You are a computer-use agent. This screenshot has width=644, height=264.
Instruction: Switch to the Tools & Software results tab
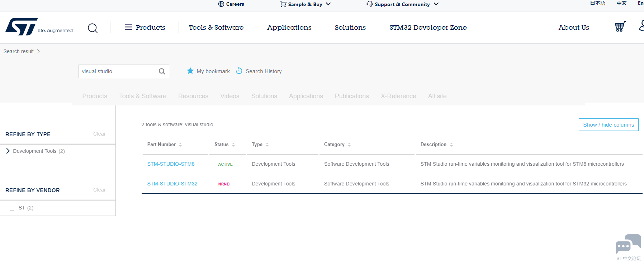[143, 96]
